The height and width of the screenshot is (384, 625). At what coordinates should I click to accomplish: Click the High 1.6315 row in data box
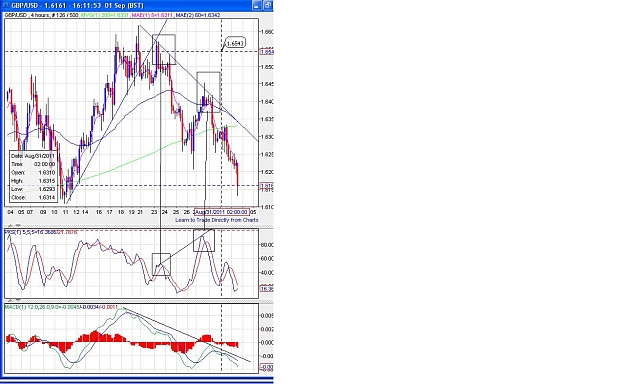(x=33, y=181)
